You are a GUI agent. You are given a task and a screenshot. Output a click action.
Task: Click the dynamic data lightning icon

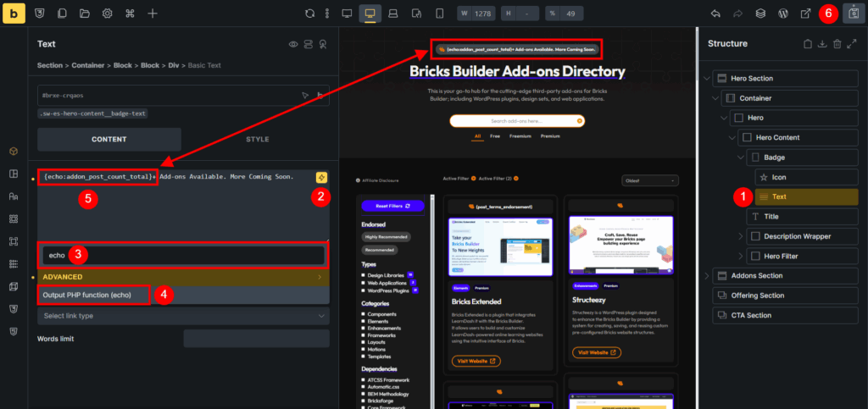click(321, 178)
